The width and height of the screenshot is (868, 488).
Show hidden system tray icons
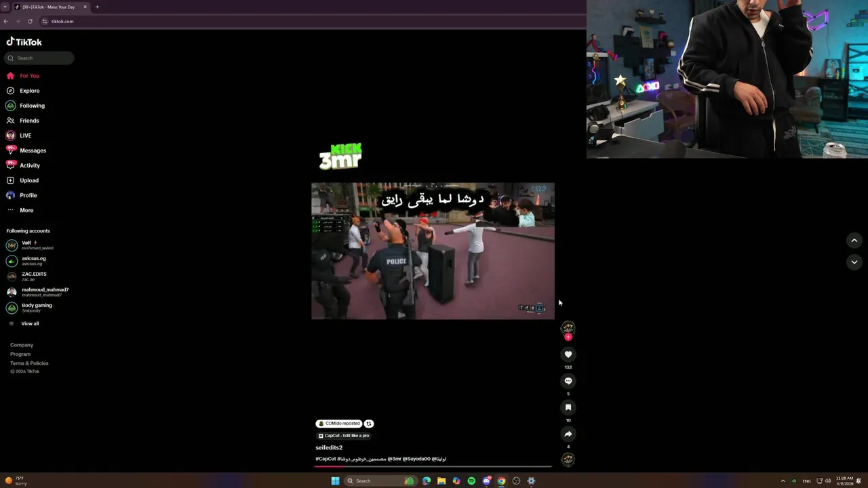(783, 481)
